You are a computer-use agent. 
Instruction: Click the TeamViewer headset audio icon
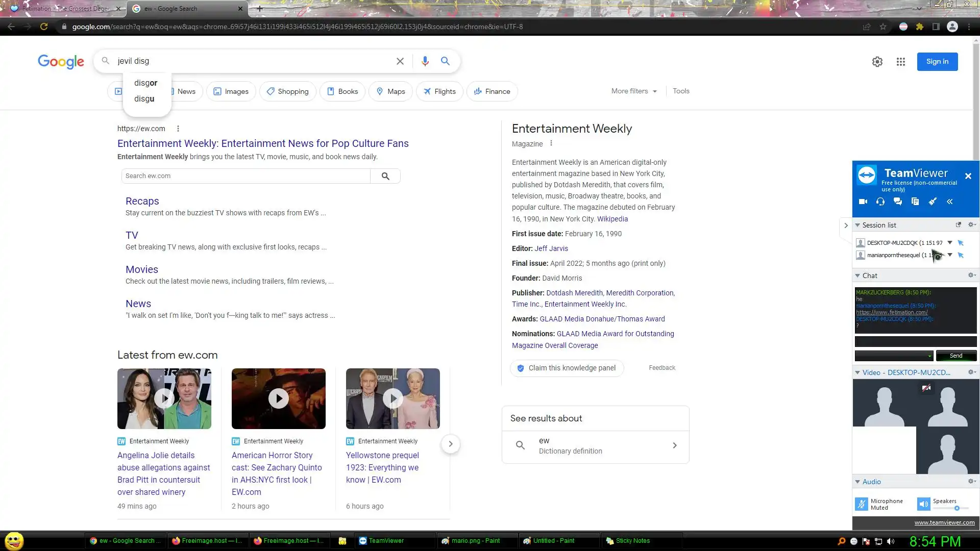pyautogui.click(x=880, y=202)
